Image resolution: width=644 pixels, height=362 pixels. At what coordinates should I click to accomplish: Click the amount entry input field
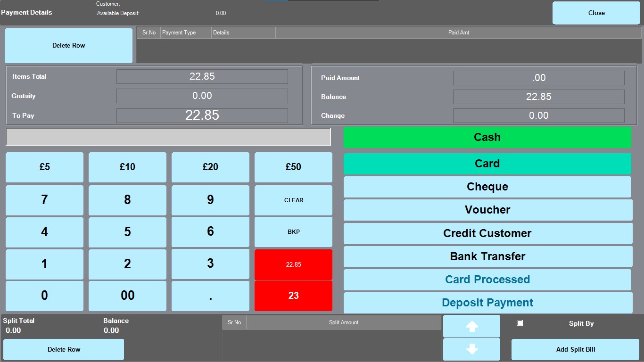click(x=168, y=137)
